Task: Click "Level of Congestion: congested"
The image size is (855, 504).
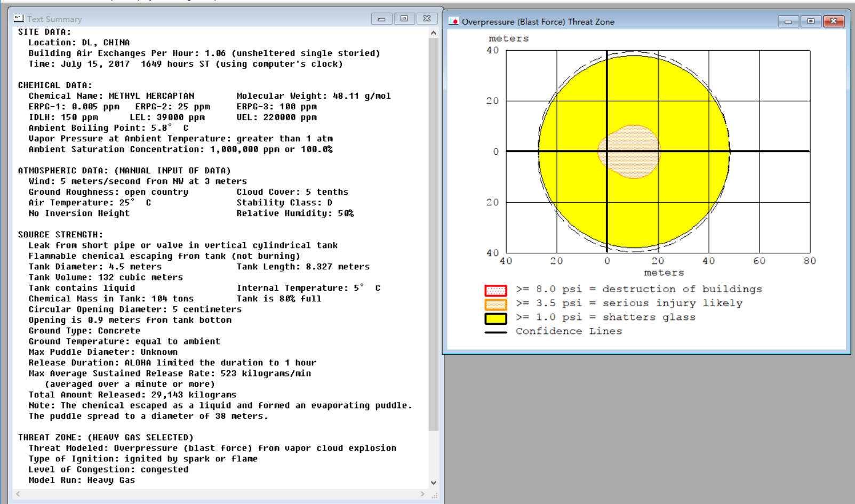Action: 108,469
